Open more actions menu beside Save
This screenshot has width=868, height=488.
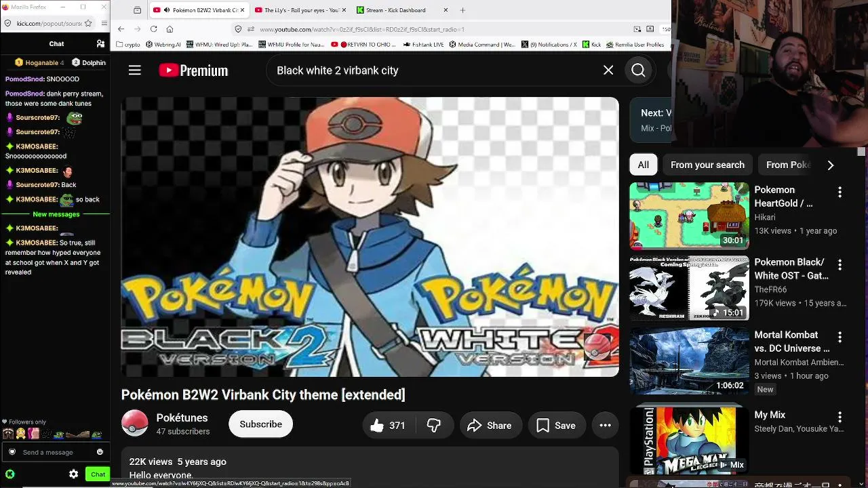point(606,426)
